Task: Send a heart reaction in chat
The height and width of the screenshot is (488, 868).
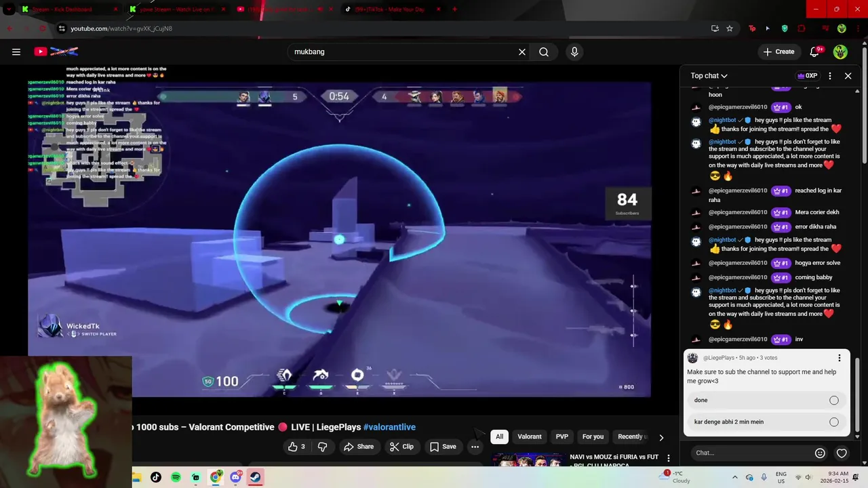Action: point(842,453)
